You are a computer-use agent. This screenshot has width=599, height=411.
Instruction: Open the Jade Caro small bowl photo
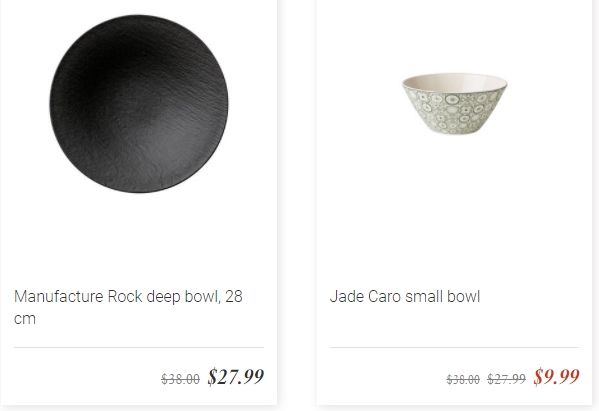pos(455,104)
